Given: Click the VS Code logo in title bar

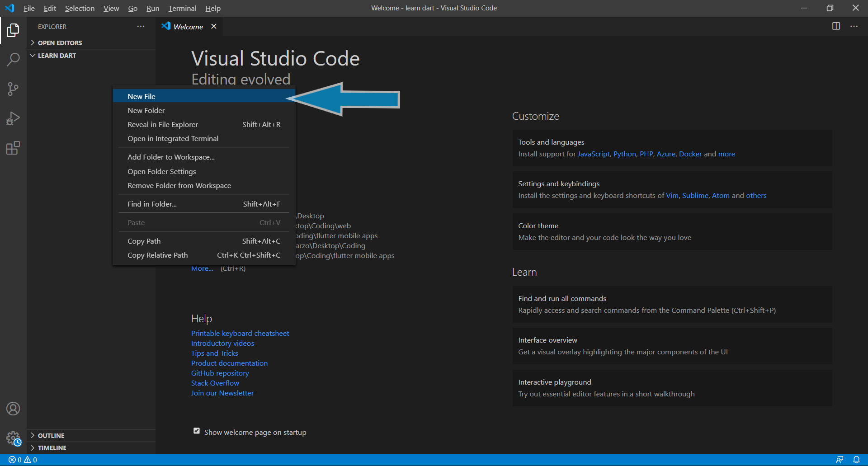Looking at the screenshot, I should coord(9,8).
